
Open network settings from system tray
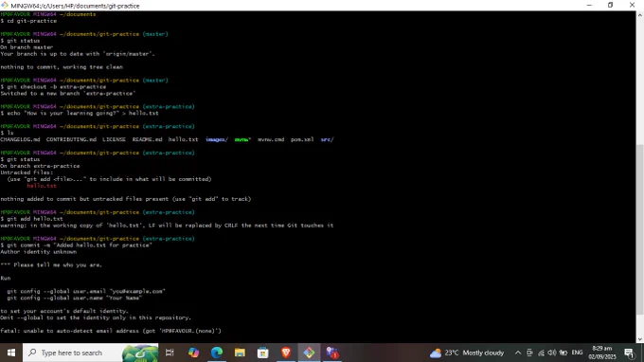541,353
